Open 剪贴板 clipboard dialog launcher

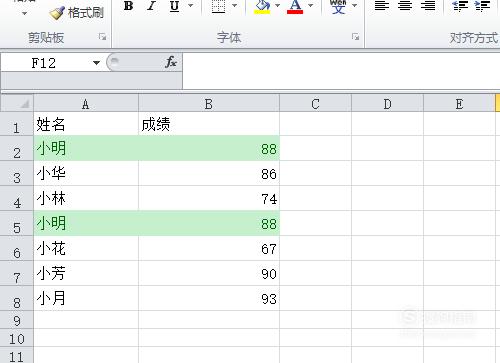tap(103, 37)
